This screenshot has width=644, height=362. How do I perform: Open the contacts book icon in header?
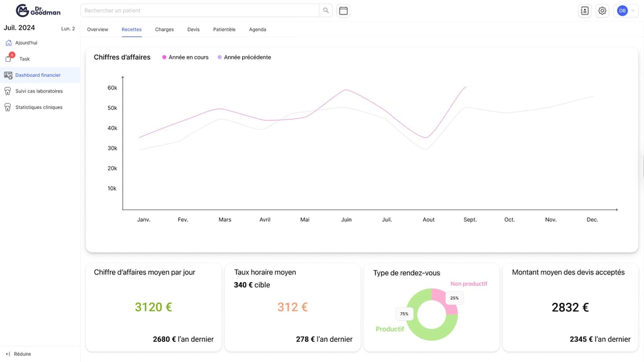coord(584,11)
